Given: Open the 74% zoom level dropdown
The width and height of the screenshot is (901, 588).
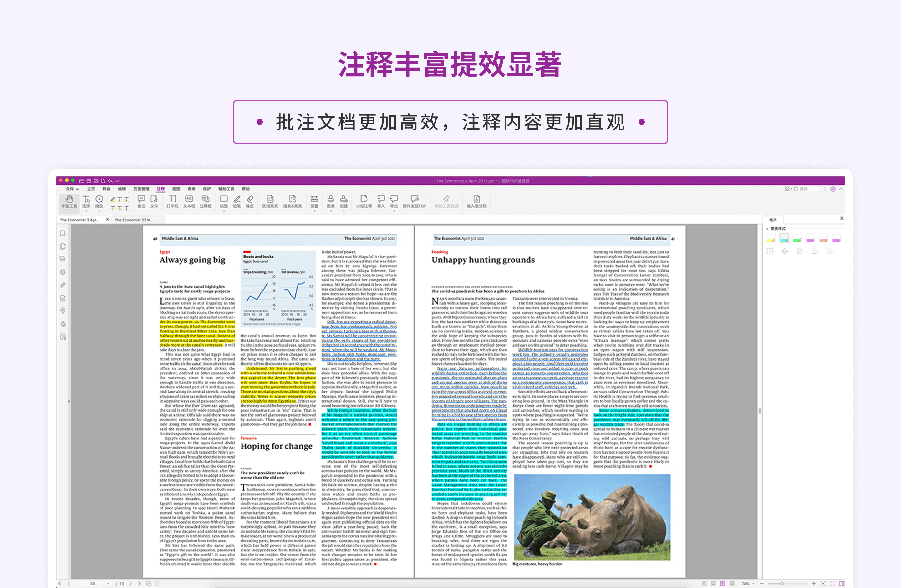Looking at the screenshot, I should pos(754,583).
